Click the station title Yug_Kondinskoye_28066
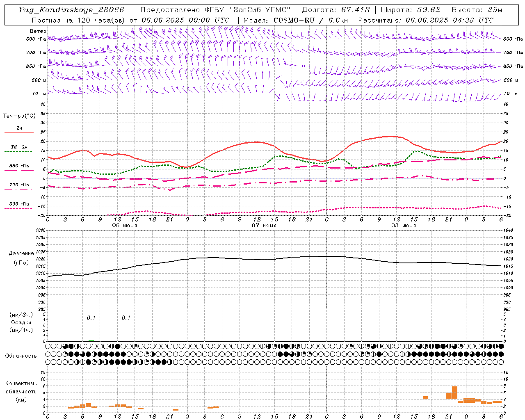Image resolution: width=525 pixels, height=420 pixels. (71, 10)
